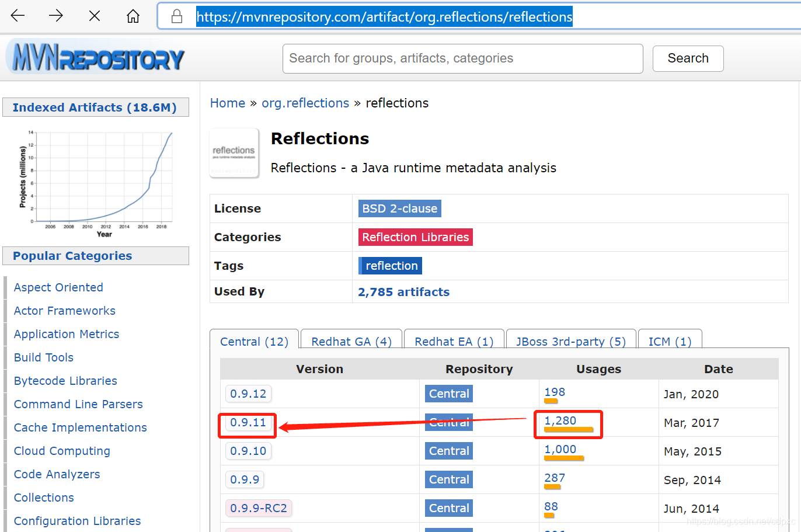Click Central repository badge for 0.9.9-RC2
The height and width of the screenshot is (532, 801).
click(449, 508)
